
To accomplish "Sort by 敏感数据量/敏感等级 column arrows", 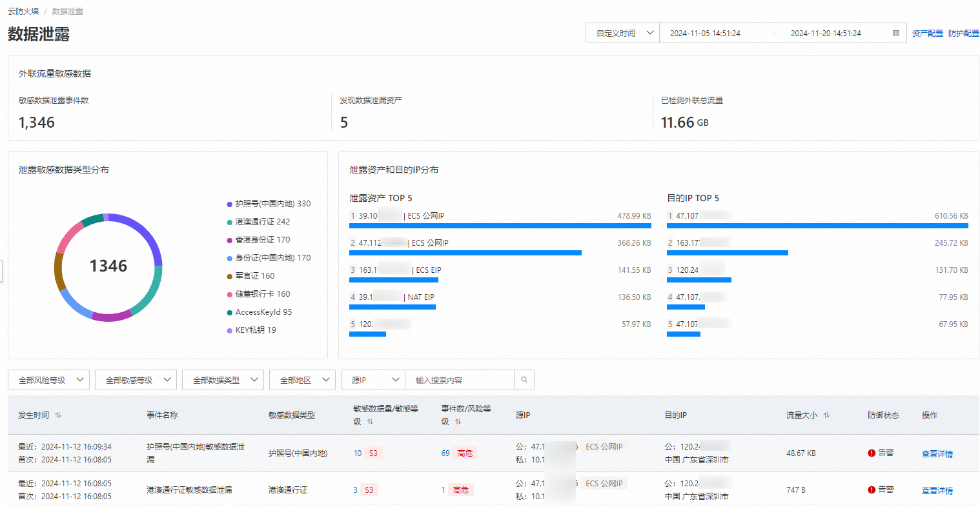I will [x=370, y=422].
